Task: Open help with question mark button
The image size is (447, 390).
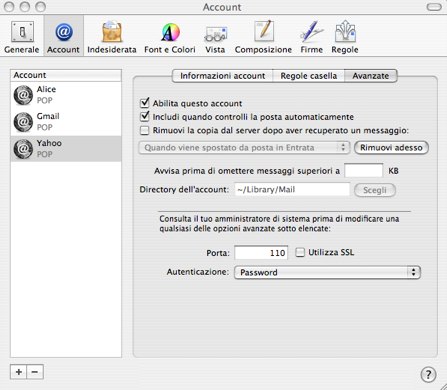Action: coord(428,374)
